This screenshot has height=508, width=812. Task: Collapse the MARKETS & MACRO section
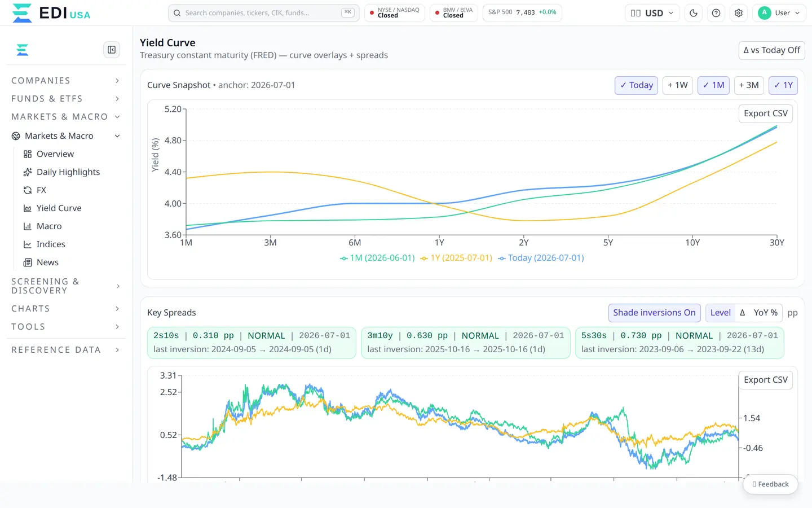[x=65, y=117]
